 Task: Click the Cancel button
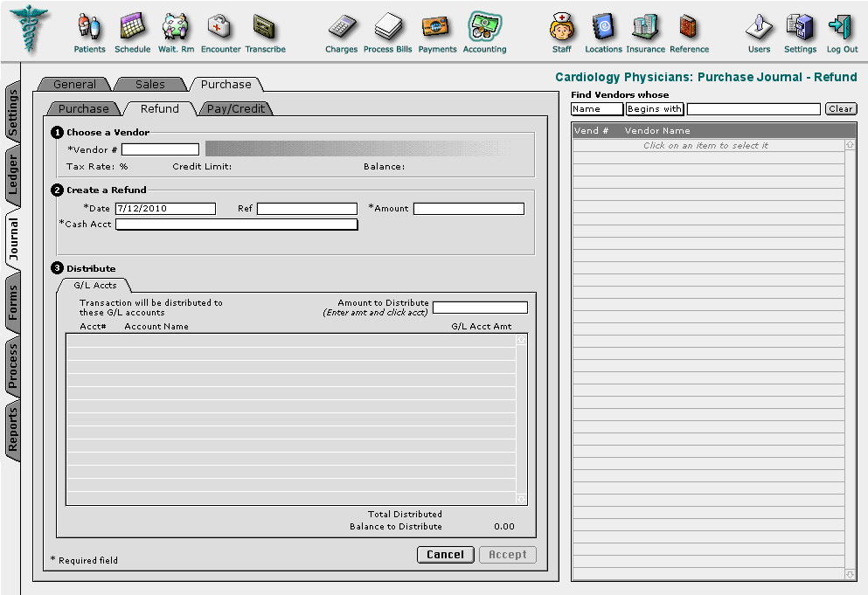[x=445, y=555]
